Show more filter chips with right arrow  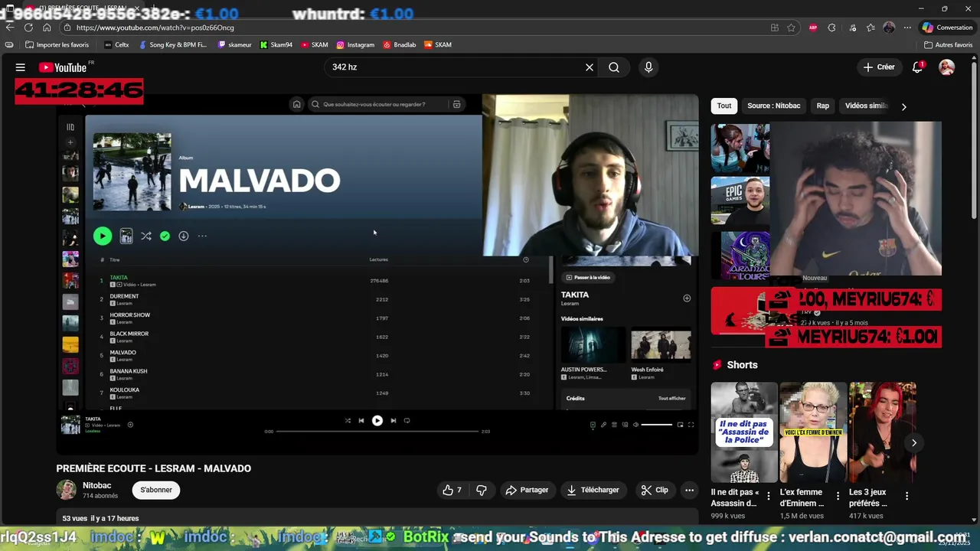[x=903, y=106]
